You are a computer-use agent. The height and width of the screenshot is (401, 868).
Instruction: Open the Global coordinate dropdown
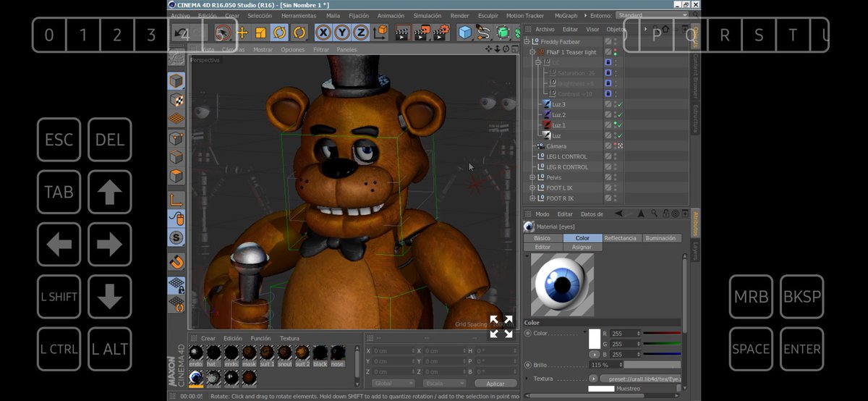[393, 383]
